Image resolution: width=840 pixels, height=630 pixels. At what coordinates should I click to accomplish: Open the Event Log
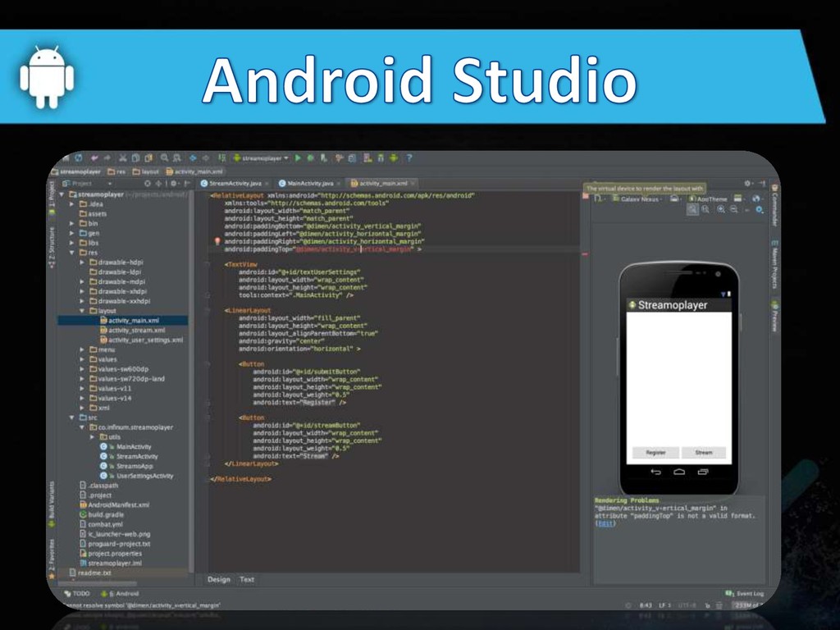(745, 594)
